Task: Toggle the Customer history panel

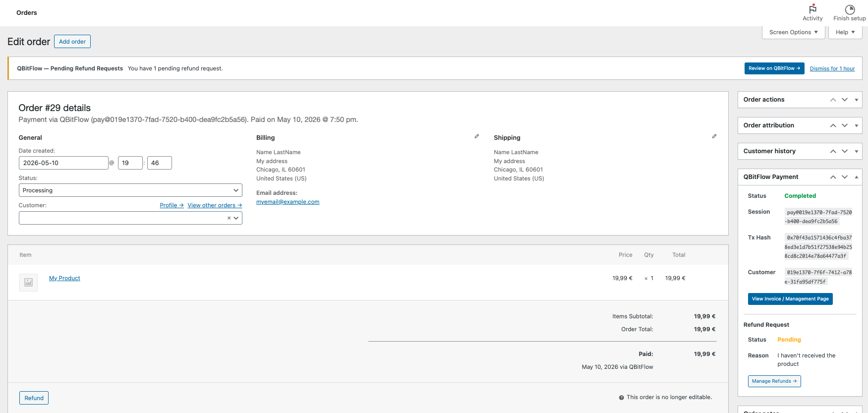Action: point(856,151)
